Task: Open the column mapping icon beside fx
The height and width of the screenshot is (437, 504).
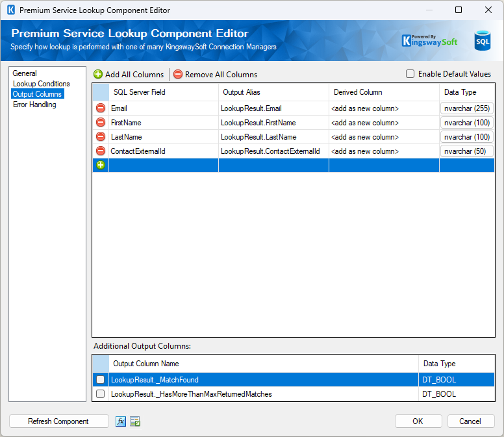Action: (x=135, y=421)
